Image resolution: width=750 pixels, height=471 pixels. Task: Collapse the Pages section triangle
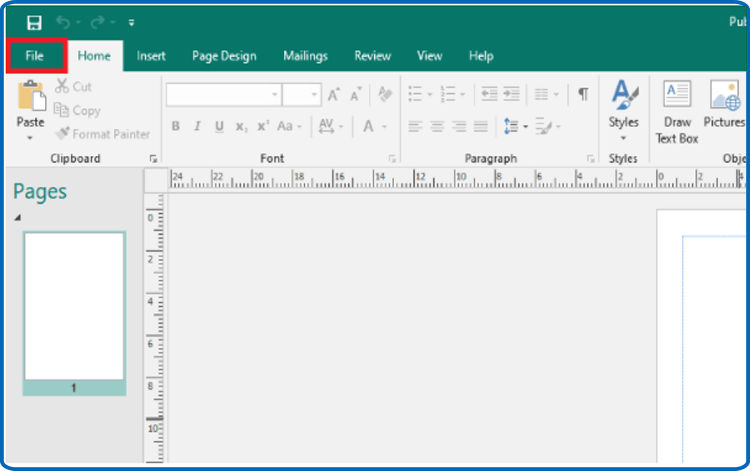coord(18,218)
